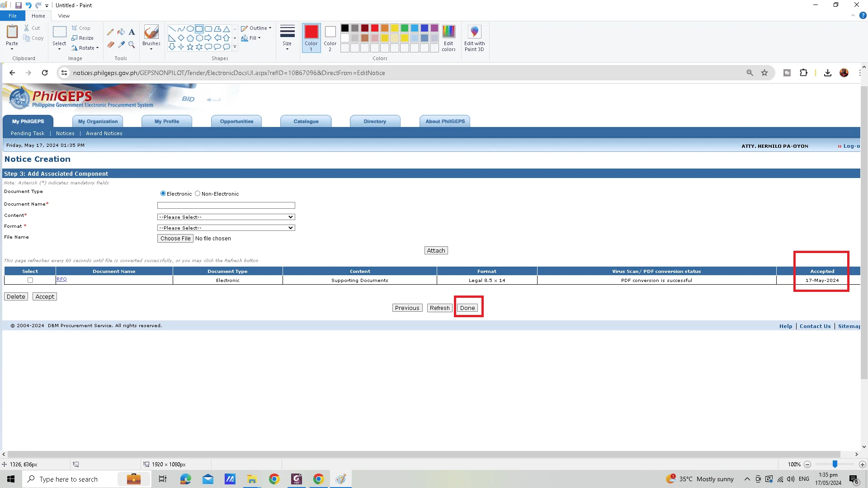Viewport: 868px width, 488px height.
Task: Expand the Shapes gallery more arrow
Action: pyautogui.click(x=235, y=47)
